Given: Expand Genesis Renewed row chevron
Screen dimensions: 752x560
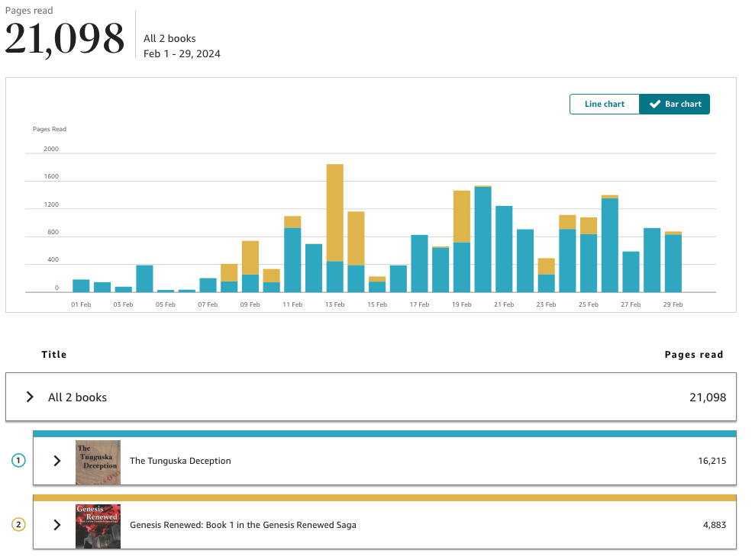Looking at the screenshot, I should coord(57,525).
